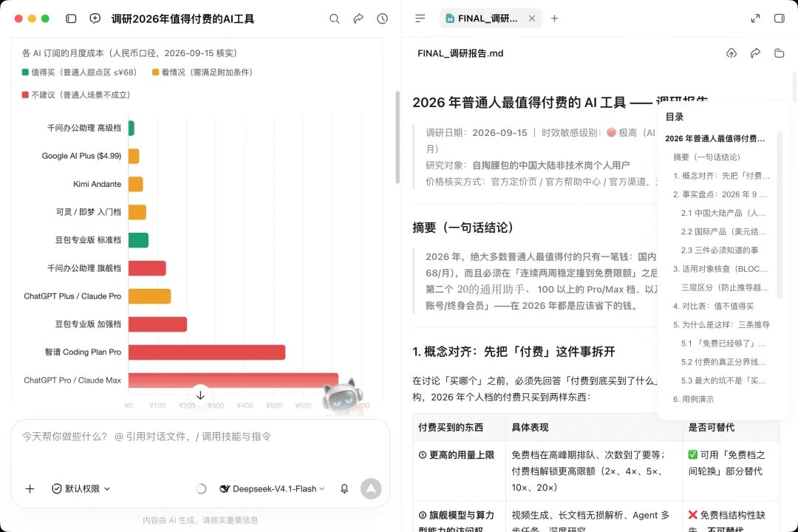
Task: Click the Kimi Andante chart label
Action: tap(98, 184)
